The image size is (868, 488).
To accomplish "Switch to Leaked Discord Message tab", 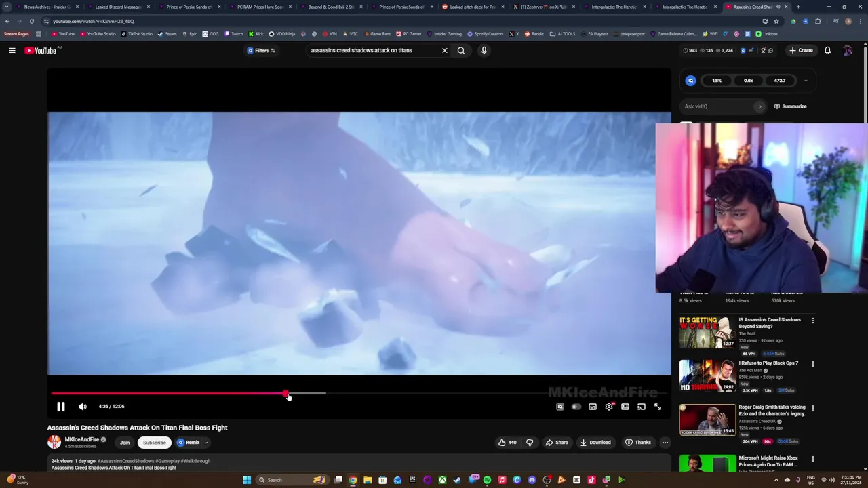I will (x=118, y=7).
